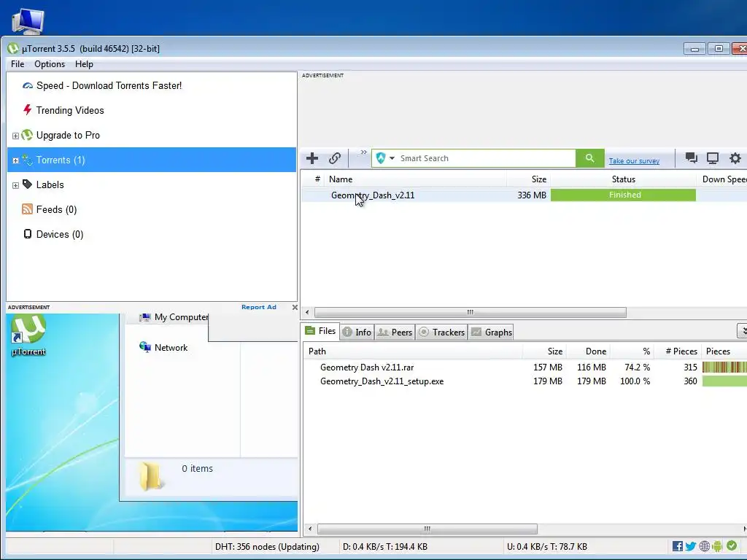
Task: Select Speed - Download Torrents Faster item
Action: pos(109,86)
